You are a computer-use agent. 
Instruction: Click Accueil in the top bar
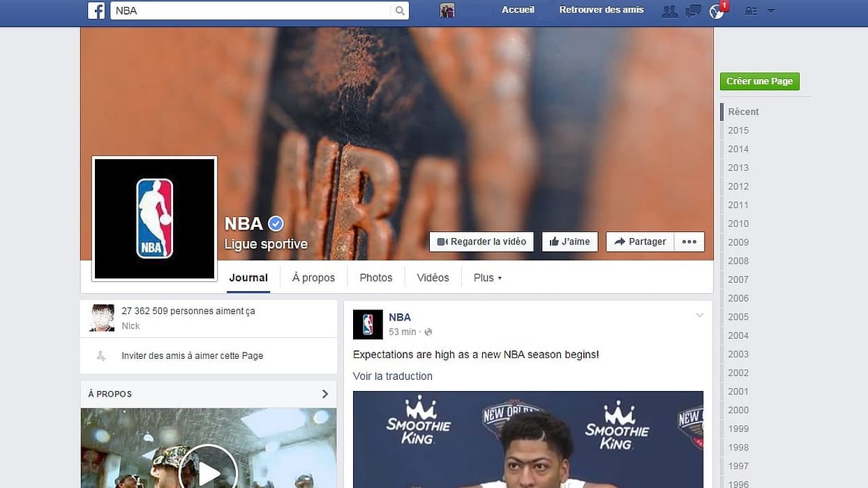click(518, 10)
